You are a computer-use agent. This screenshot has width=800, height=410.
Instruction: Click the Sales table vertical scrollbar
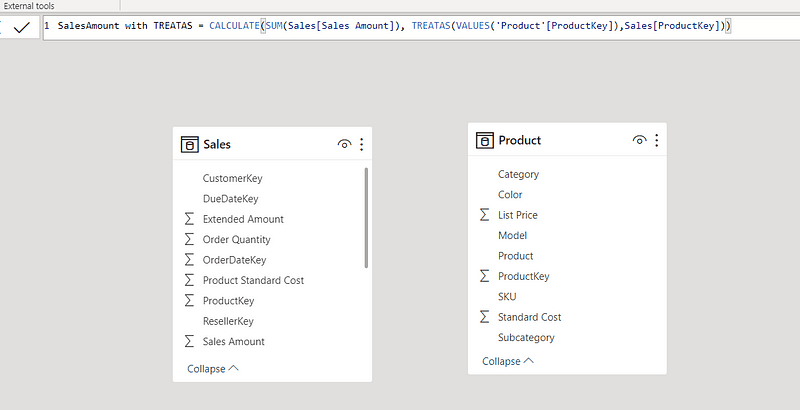click(x=366, y=218)
